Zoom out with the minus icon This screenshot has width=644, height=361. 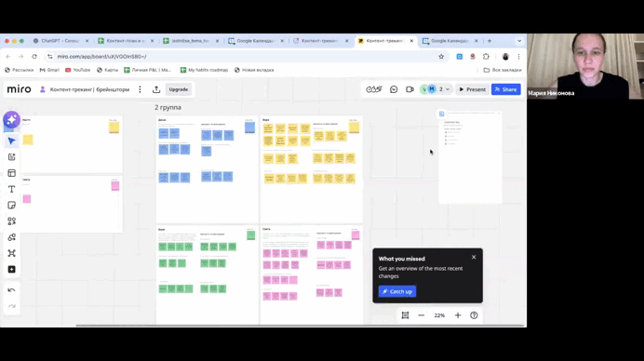[x=421, y=315]
